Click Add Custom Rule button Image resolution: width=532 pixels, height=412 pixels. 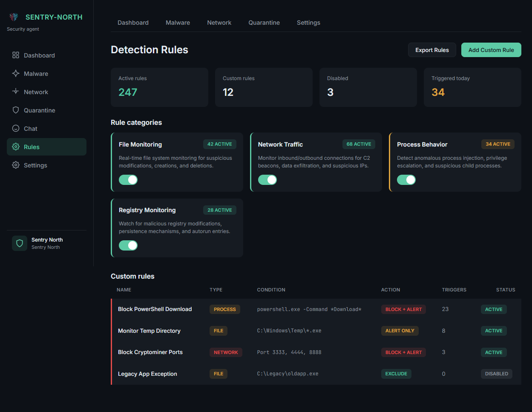point(491,50)
